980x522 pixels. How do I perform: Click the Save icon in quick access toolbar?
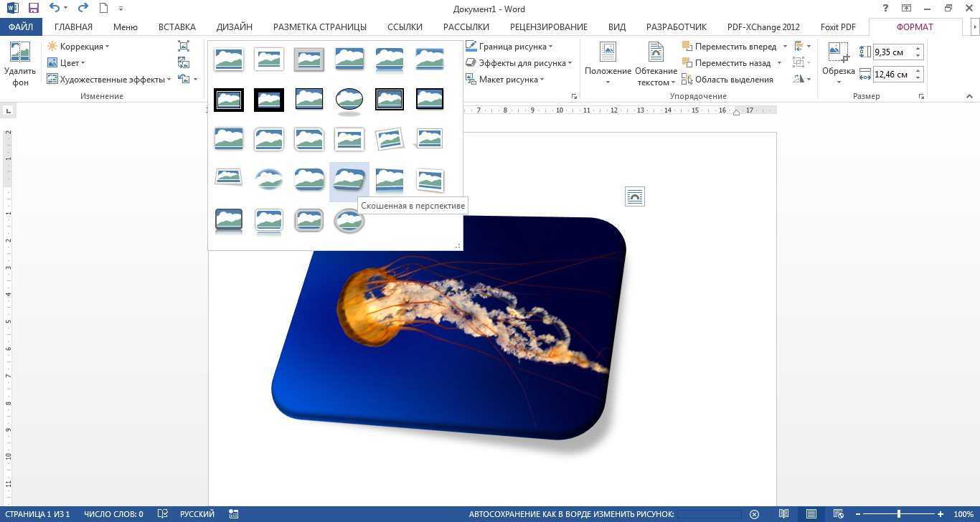pyautogui.click(x=33, y=9)
